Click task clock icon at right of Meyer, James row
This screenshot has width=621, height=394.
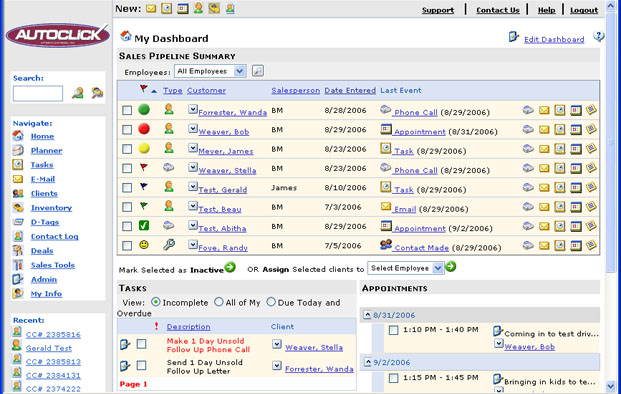(560, 148)
